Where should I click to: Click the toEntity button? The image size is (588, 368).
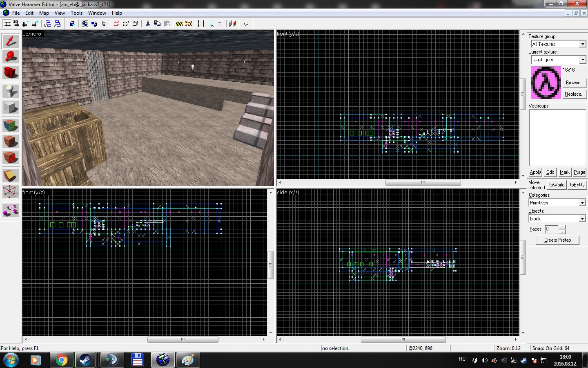[577, 185]
